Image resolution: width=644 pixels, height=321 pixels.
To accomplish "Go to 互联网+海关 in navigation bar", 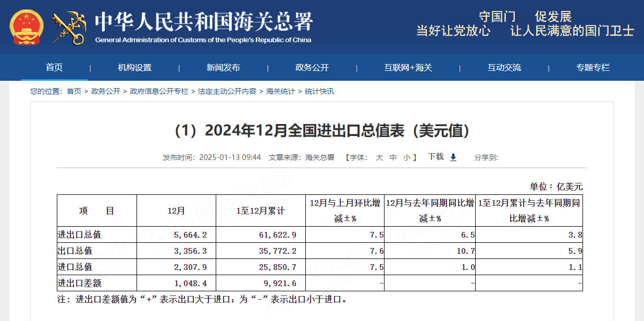I will (x=408, y=68).
